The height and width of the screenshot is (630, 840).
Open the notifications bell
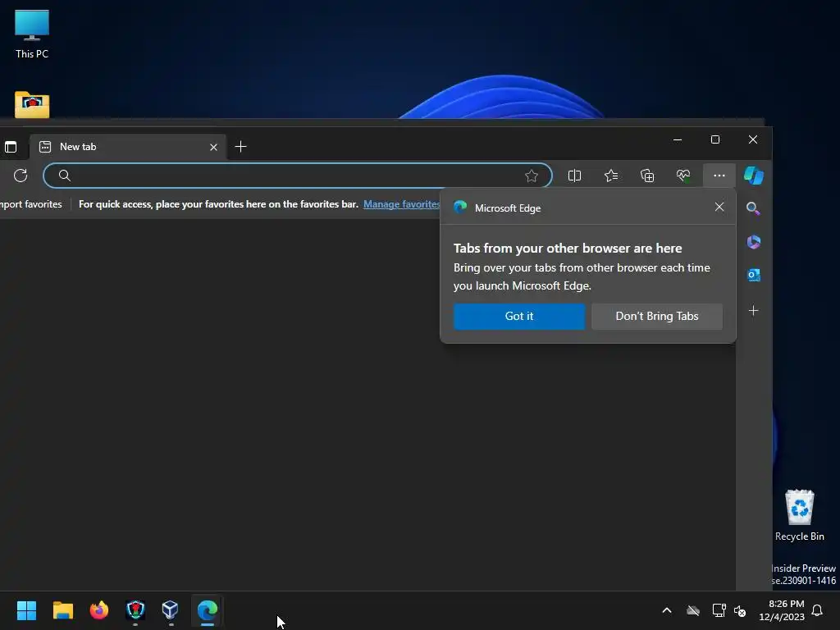pos(818,610)
